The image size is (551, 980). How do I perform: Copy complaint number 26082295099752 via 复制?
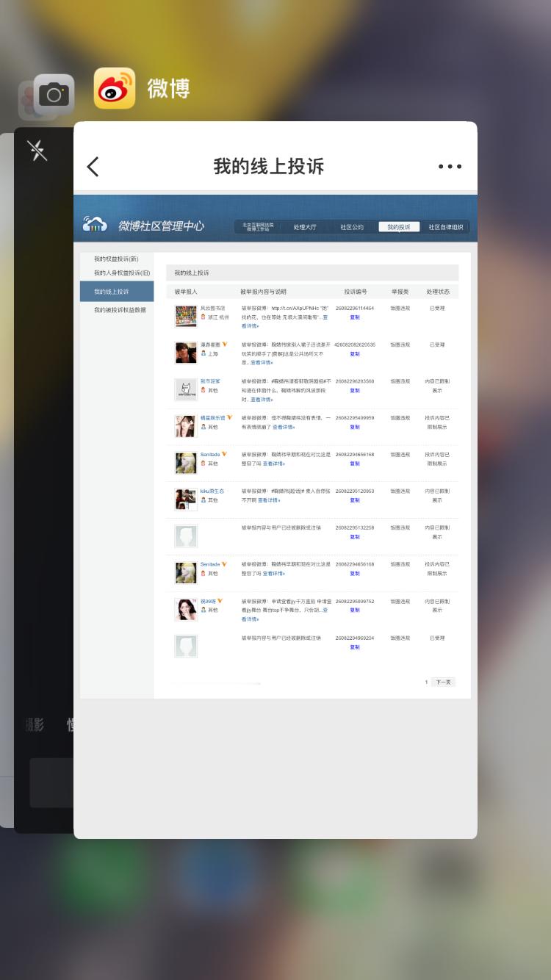pos(355,610)
